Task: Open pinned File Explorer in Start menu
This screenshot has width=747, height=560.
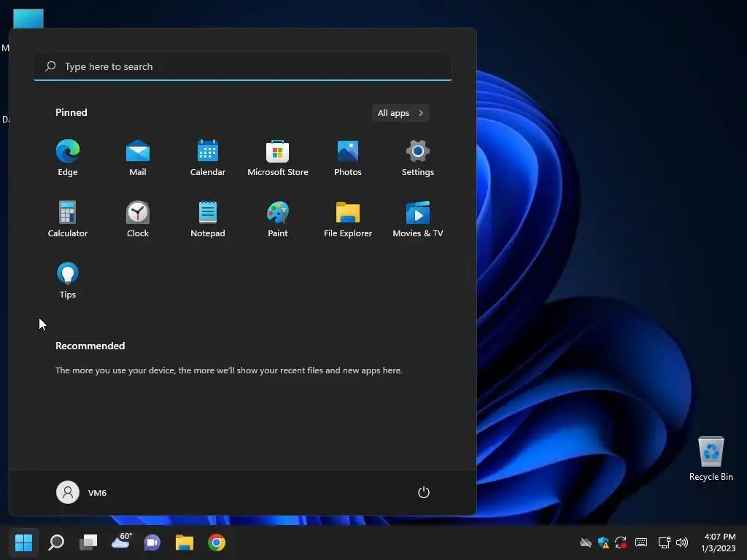Action: [x=348, y=219]
